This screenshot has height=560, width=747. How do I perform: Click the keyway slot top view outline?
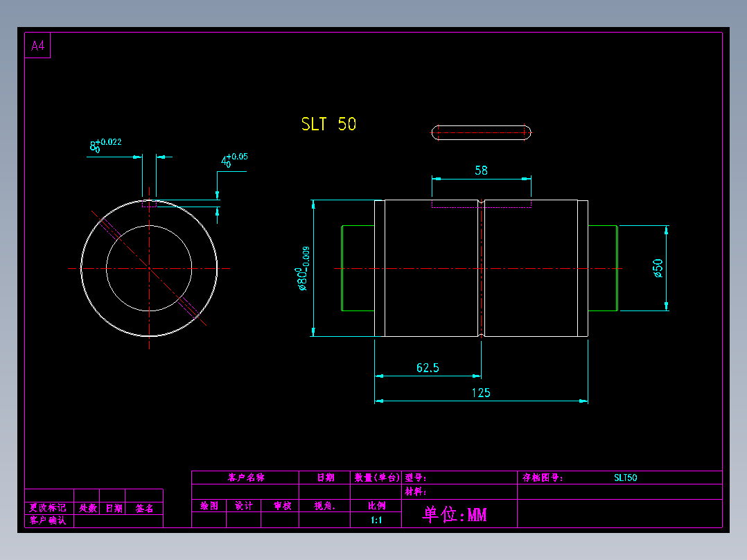[x=481, y=132]
